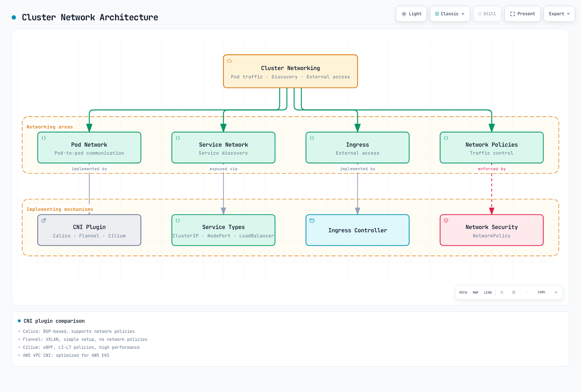The width and height of the screenshot is (581, 392).
Task: Click the cloud icon in Cluster Networking node
Action: (229, 61)
